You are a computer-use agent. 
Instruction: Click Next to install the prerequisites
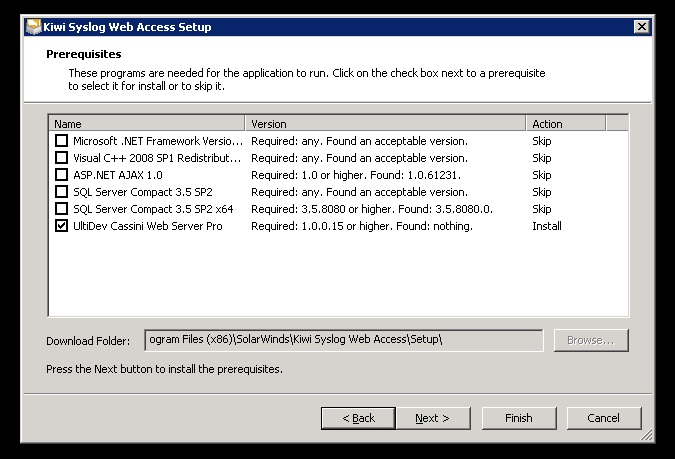[433, 418]
